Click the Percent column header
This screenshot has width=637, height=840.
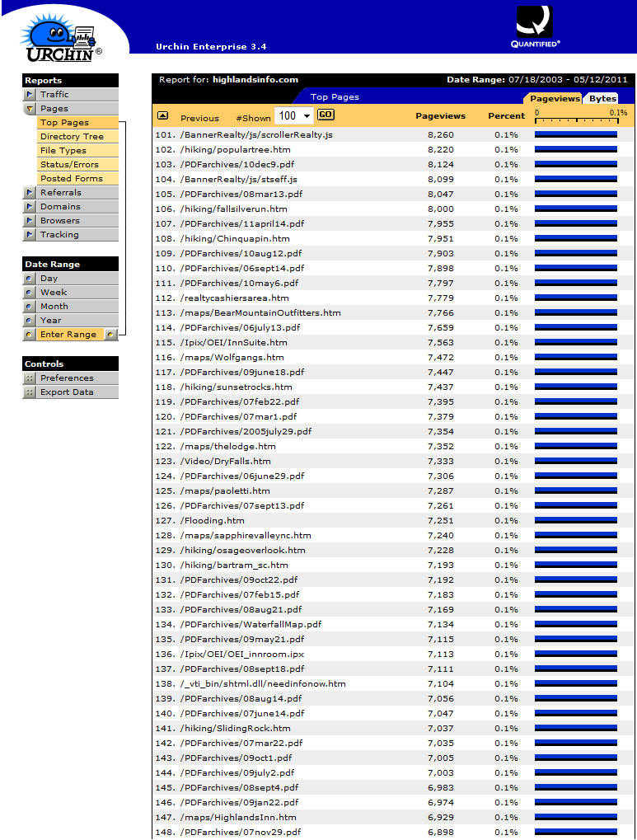pos(506,115)
